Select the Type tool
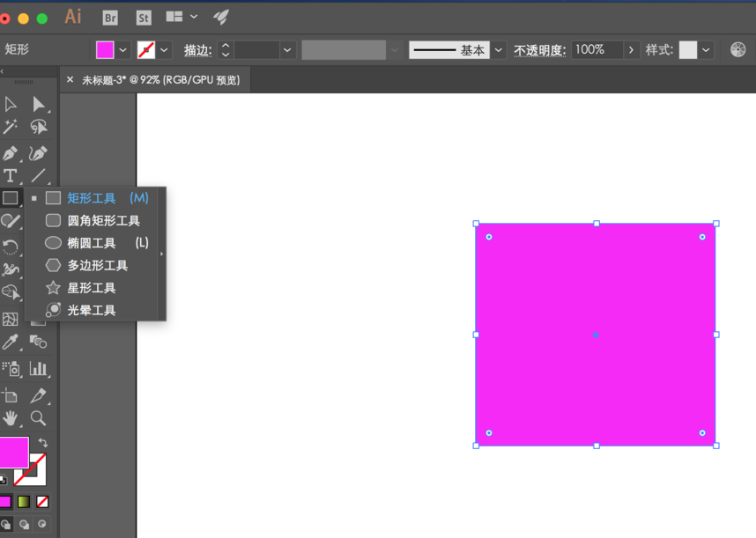This screenshot has width=756, height=538. pyautogui.click(x=11, y=176)
